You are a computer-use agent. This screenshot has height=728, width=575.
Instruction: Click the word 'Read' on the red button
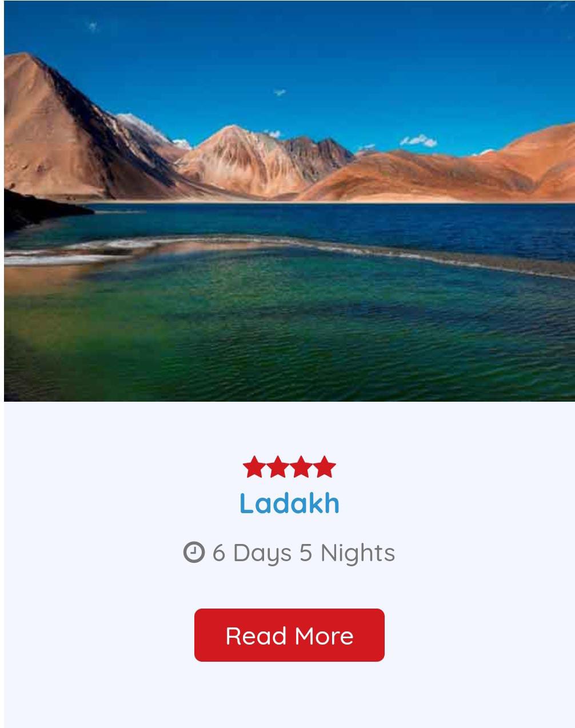click(x=257, y=636)
